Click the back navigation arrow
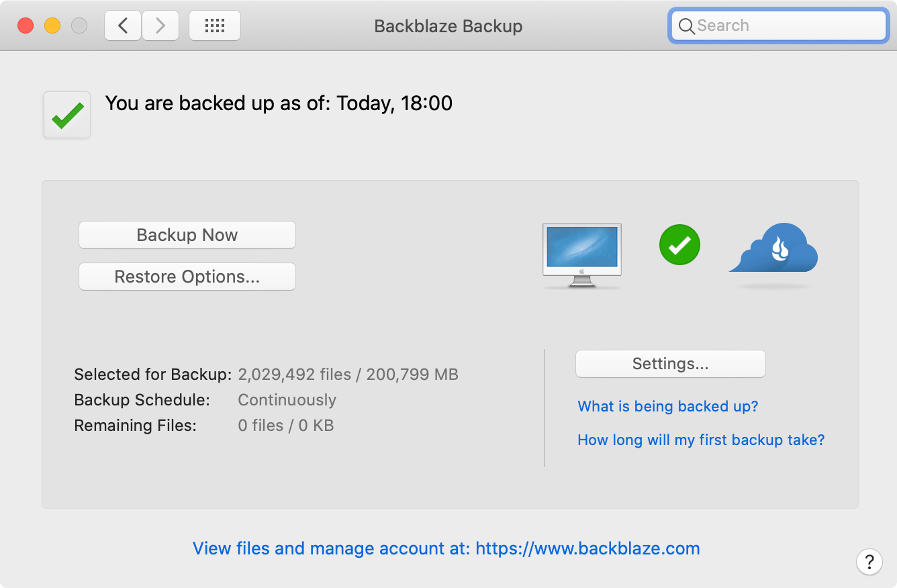 click(x=122, y=25)
